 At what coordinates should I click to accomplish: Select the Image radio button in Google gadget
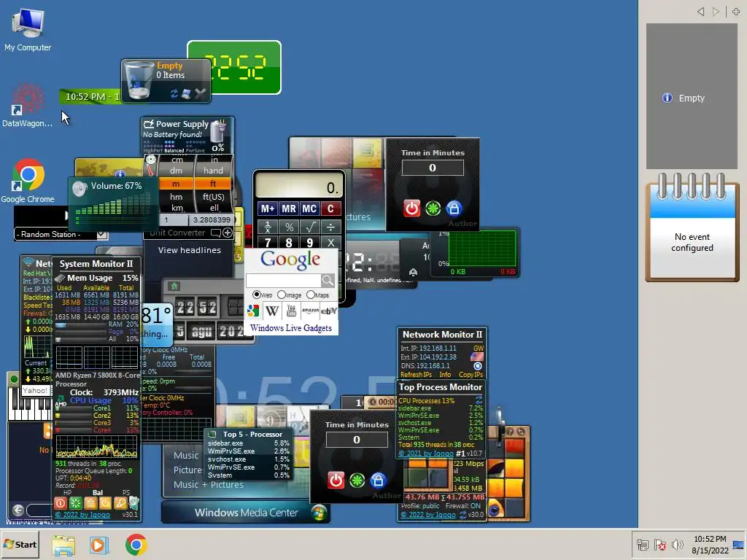282,295
